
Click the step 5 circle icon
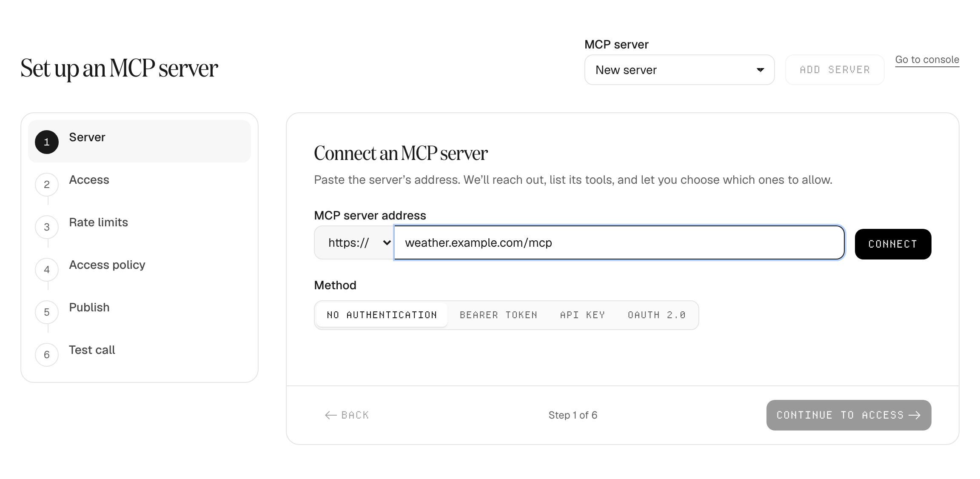[x=47, y=312]
